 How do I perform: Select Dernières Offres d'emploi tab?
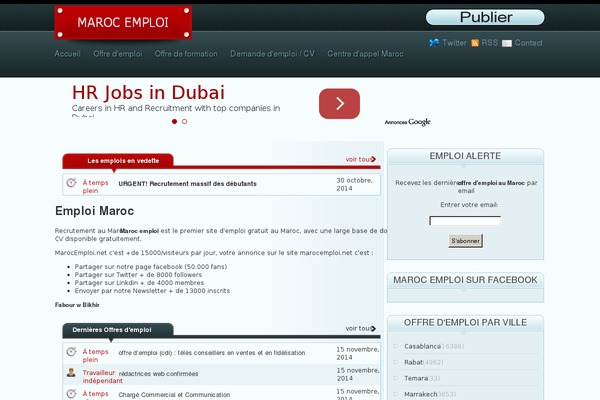(118, 330)
